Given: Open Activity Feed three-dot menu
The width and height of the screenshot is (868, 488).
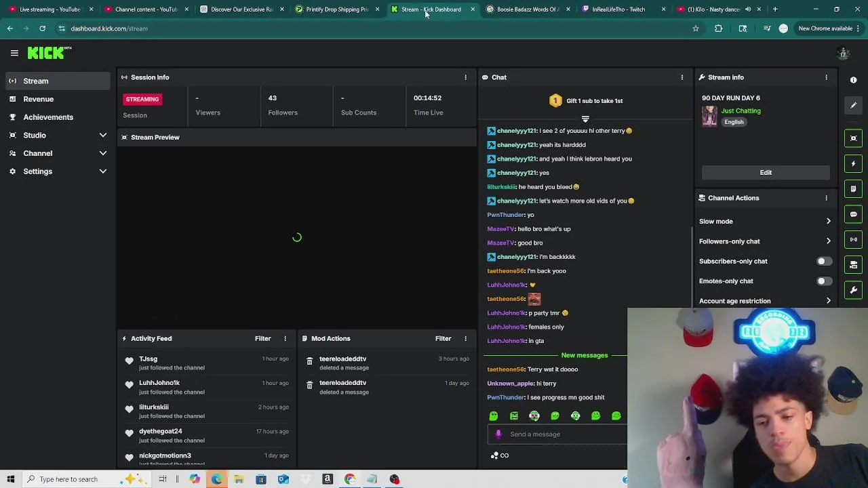Looking at the screenshot, I should [285, 338].
